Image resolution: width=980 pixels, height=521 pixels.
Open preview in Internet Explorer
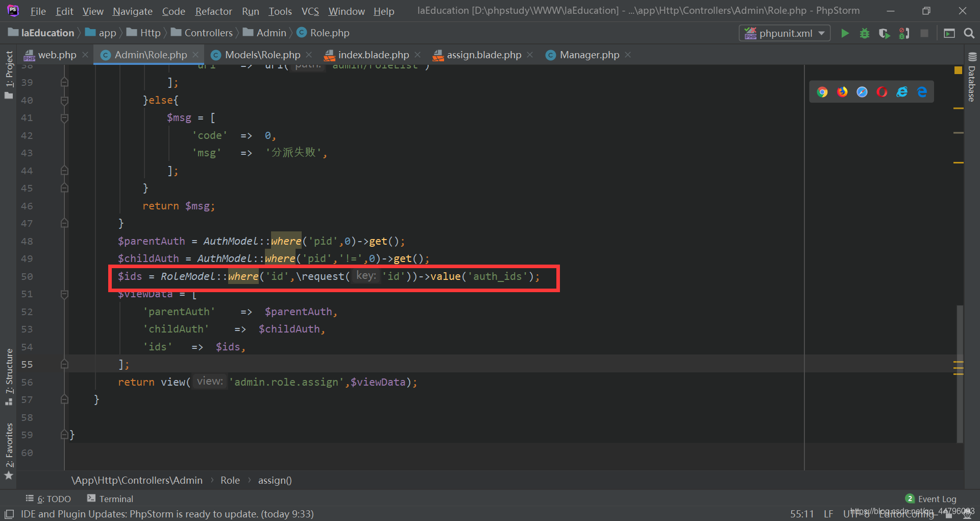pos(902,92)
